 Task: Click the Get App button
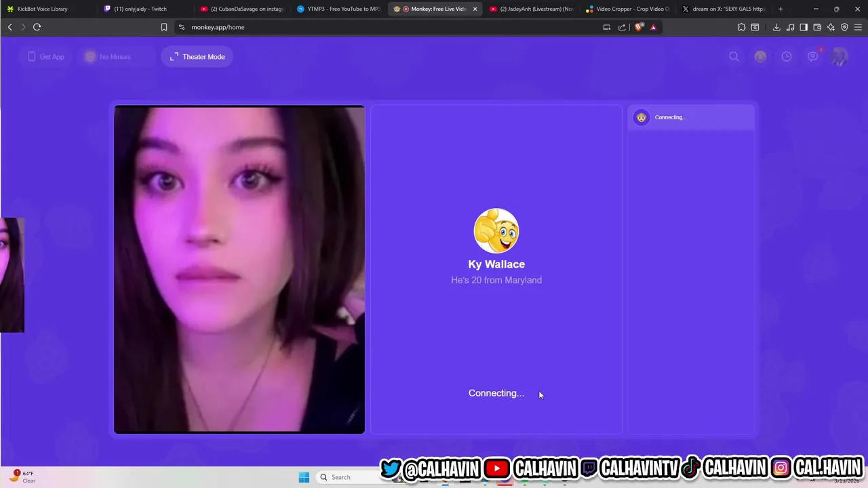click(46, 56)
